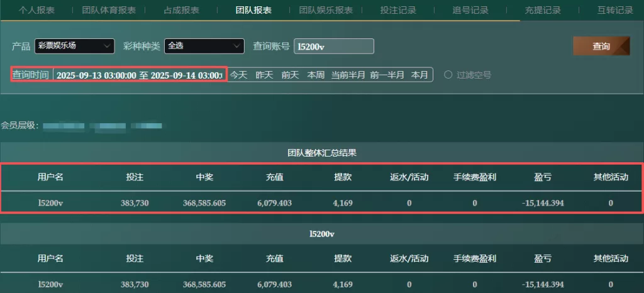Screen dimensions: 644x293
Task: Select the 占成报表 tab
Action: pos(182,10)
